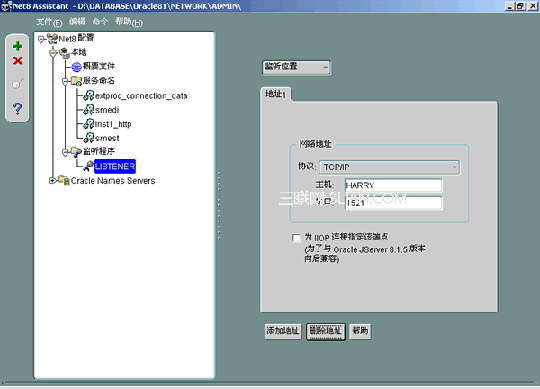The image size is (540, 389).
Task: Click the host field containing HARRY
Action: pos(393,185)
